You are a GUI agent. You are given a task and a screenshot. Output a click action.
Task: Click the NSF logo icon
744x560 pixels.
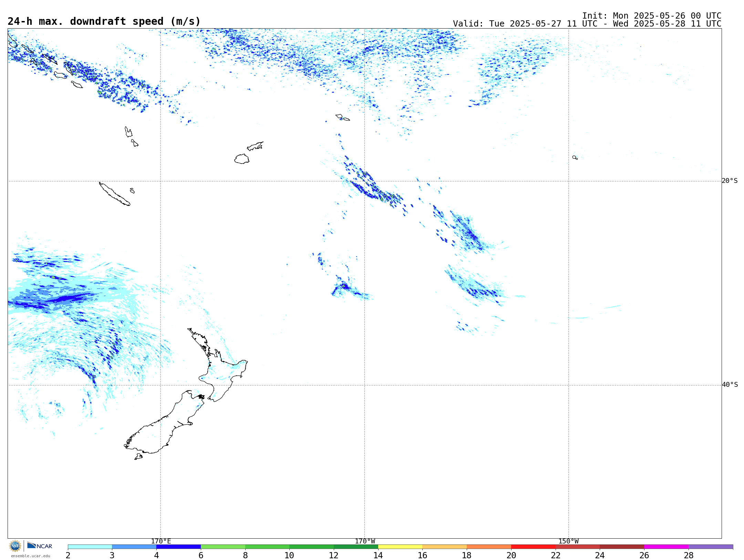15,546
